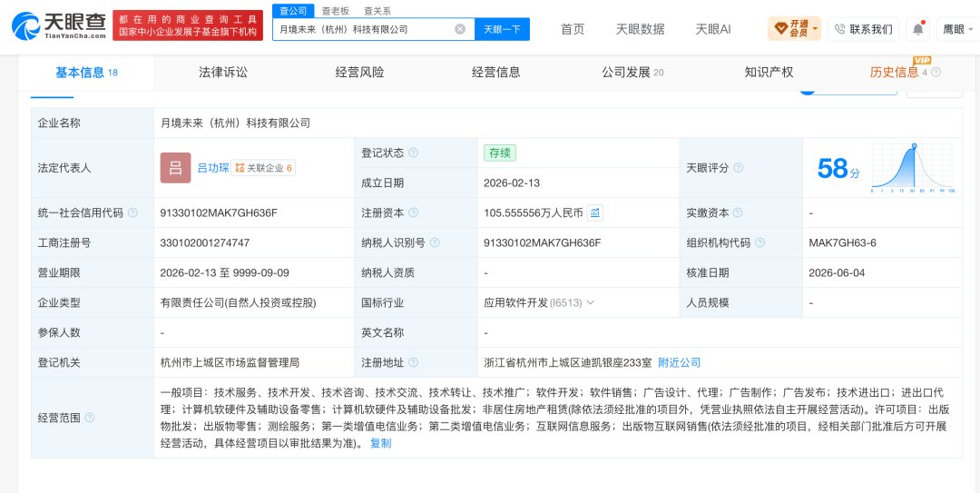Image resolution: width=980 pixels, height=493 pixels.
Task: Click 杭州市上城区市场监督管理局 registration authority
Action: (x=230, y=362)
